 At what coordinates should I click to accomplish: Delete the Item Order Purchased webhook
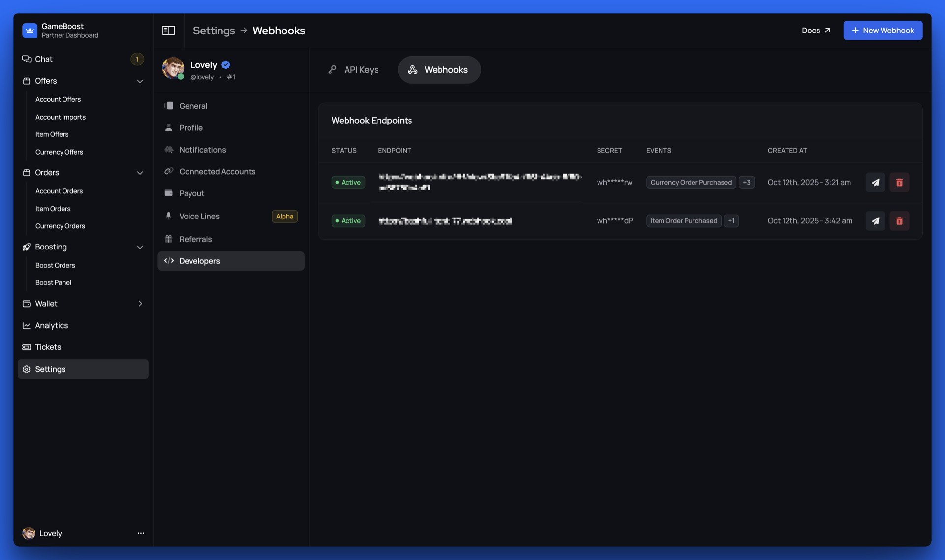pos(899,221)
